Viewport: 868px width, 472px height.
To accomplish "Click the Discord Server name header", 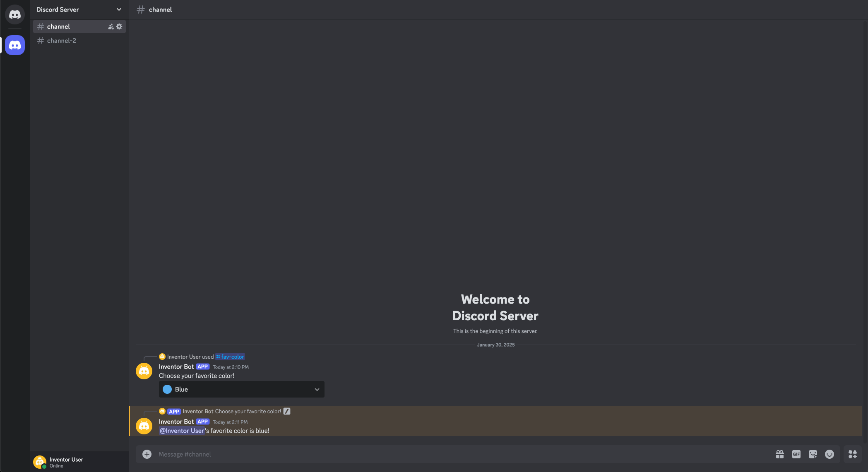I will click(58, 10).
